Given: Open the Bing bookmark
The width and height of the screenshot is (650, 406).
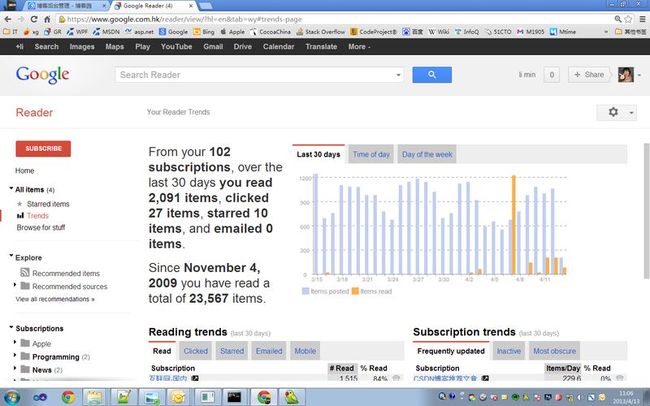Looking at the screenshot, I should [204, 32].
